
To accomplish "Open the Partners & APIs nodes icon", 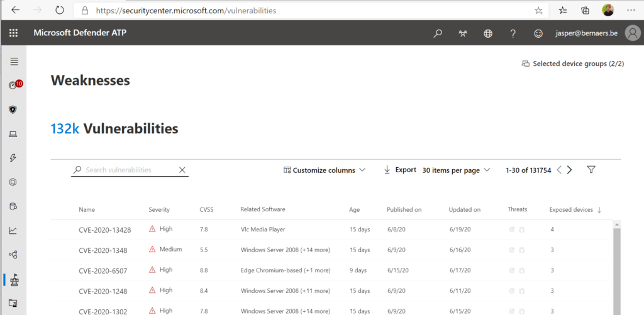I will [x=13, y=255].
